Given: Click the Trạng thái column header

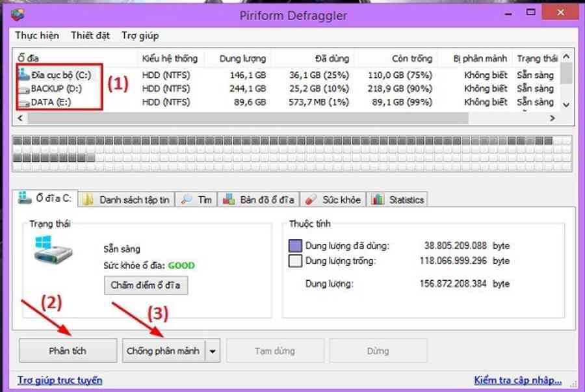Looking at the screenshot, I should [537, 59].
